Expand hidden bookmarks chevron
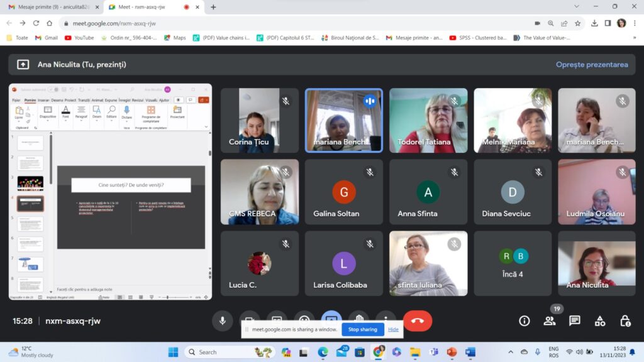The height and width of the screenshot is (362, 644). click(x=634, y=38)
